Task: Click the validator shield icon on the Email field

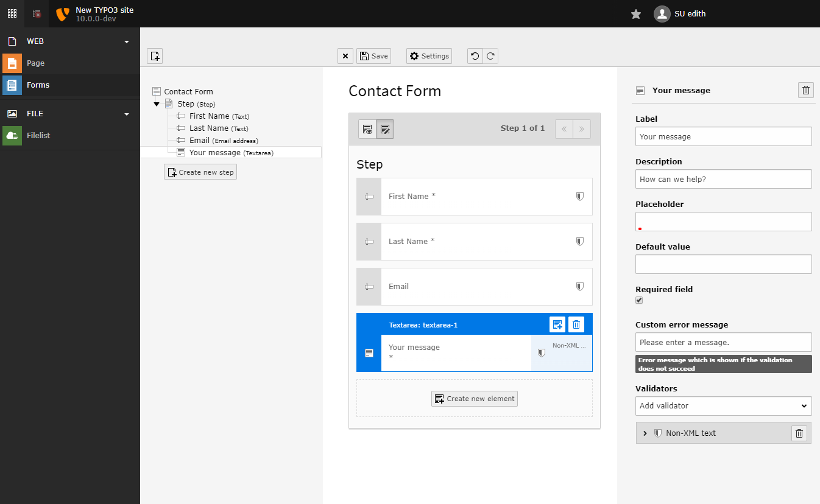Action: (579, 286)
